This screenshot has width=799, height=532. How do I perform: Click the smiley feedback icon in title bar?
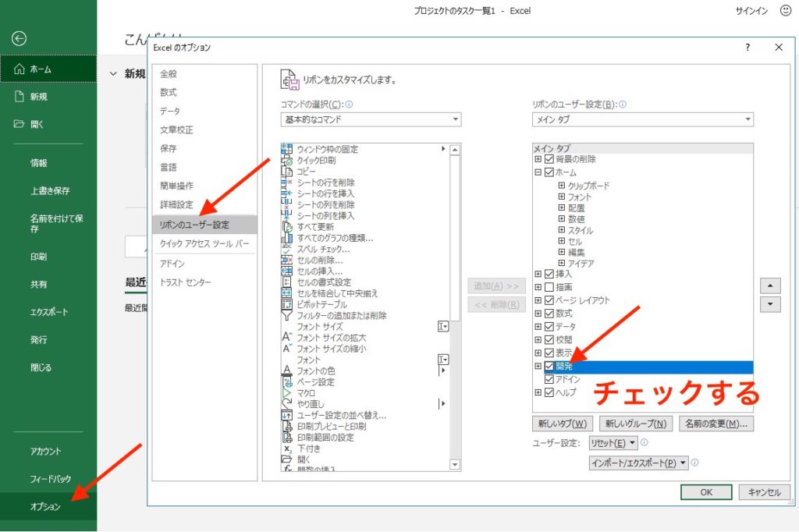(x=785, y=10)
